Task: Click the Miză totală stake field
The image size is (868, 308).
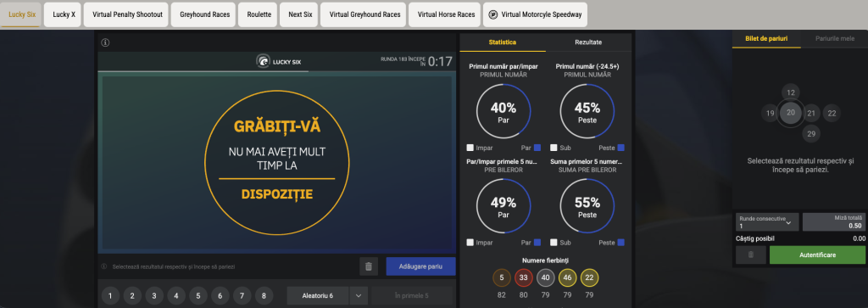Action: [x=834, y=222]
